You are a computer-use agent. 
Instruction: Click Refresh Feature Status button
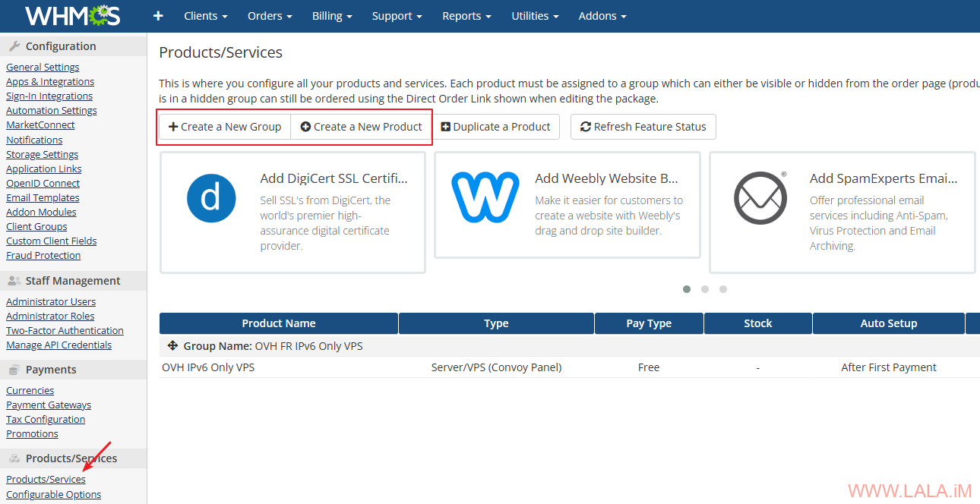[x=643, y=127]
